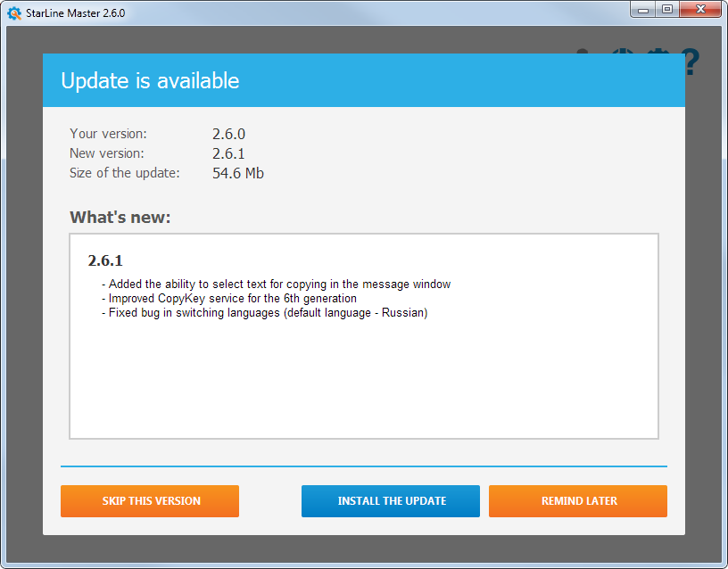The width and height of the screenshot is (728, 569).
Task: Install the update with the blue button
Action: pos(391,501)
